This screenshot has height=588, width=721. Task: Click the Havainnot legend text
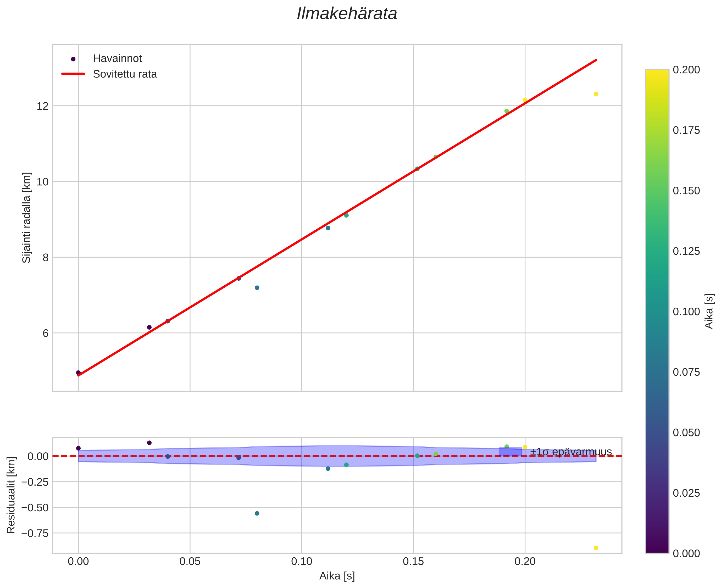click(117, 59)
